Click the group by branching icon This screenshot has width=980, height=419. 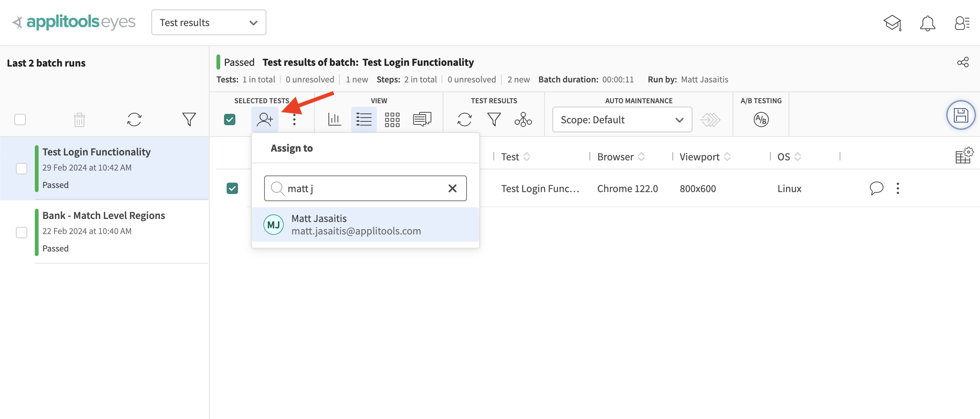pyautogui.click(x=523, y=119)
